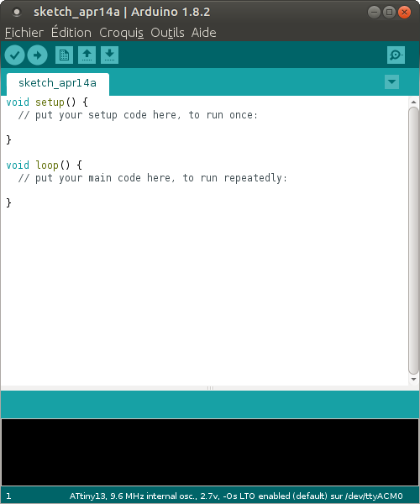Viewport: 420px width, 504px height.
Task: Place cursor in the black console output area
Action: pyautogui.click(x=210, y=452)
